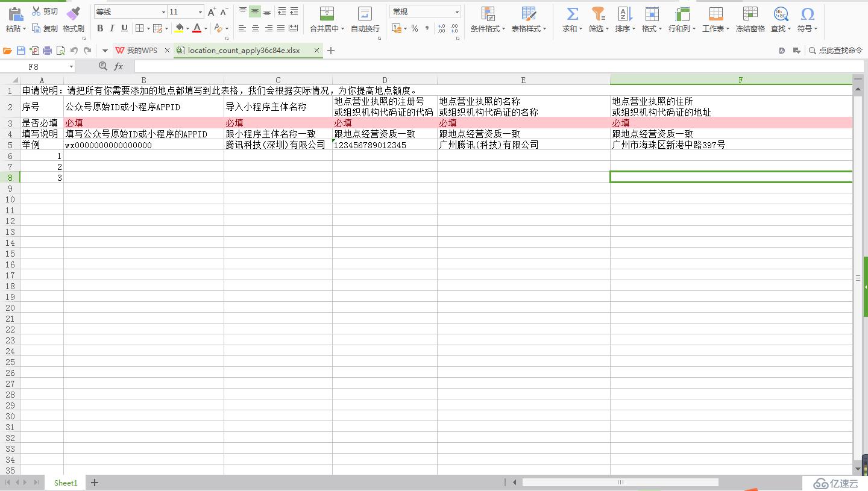The width and height of the screenshot is (868, 491).
Task: Click the percent style icon
Action: point(415,28)
